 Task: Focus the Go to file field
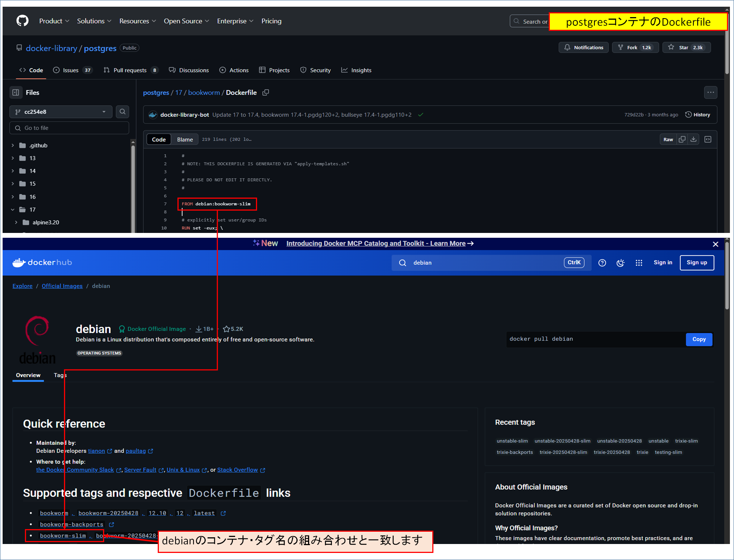tap(69, 128)
